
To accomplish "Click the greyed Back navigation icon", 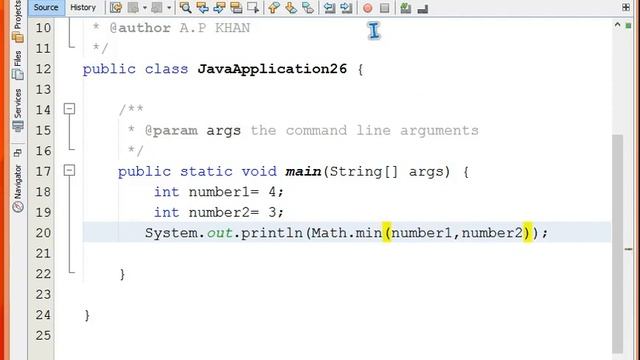I will (x=133, y=7).
